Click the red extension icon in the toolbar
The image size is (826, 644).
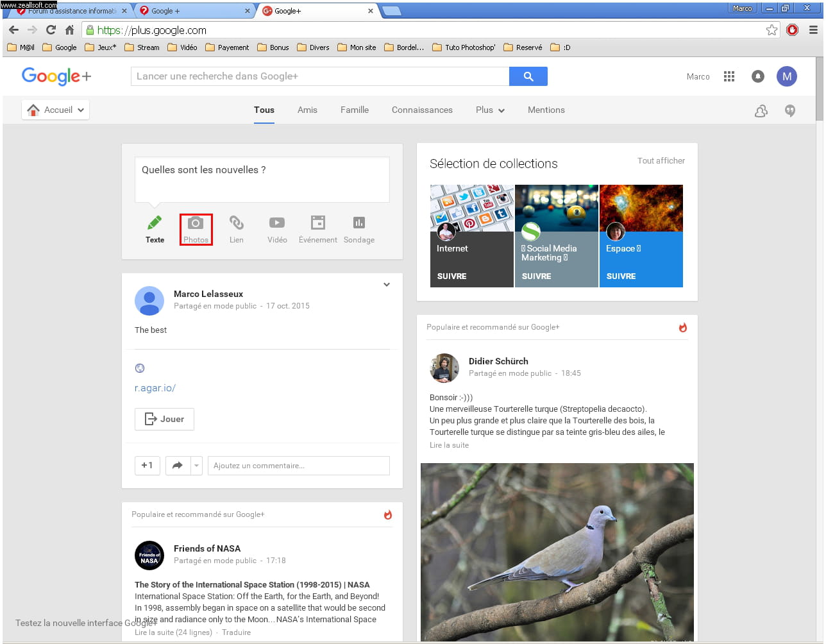(x=793, y=30)
